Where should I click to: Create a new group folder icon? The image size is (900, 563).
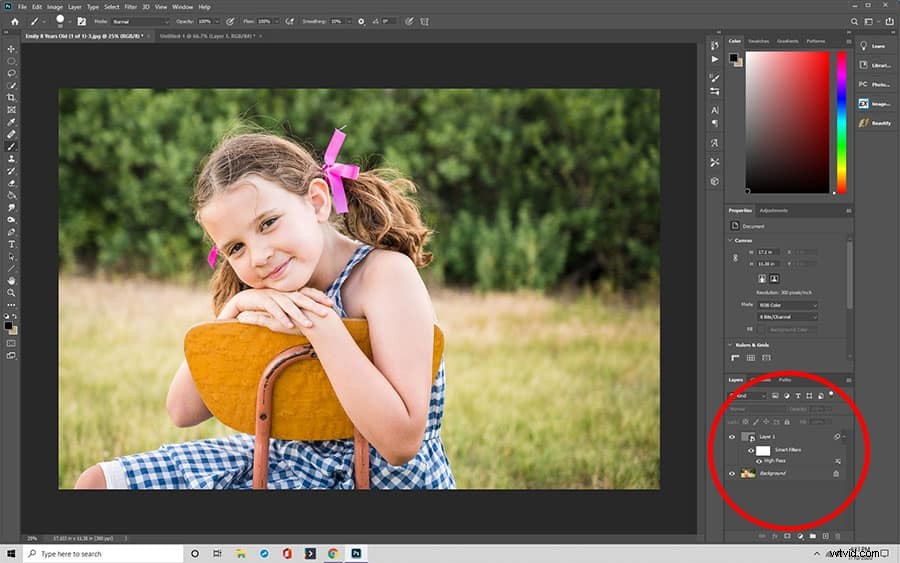click(x=813, y=536)
